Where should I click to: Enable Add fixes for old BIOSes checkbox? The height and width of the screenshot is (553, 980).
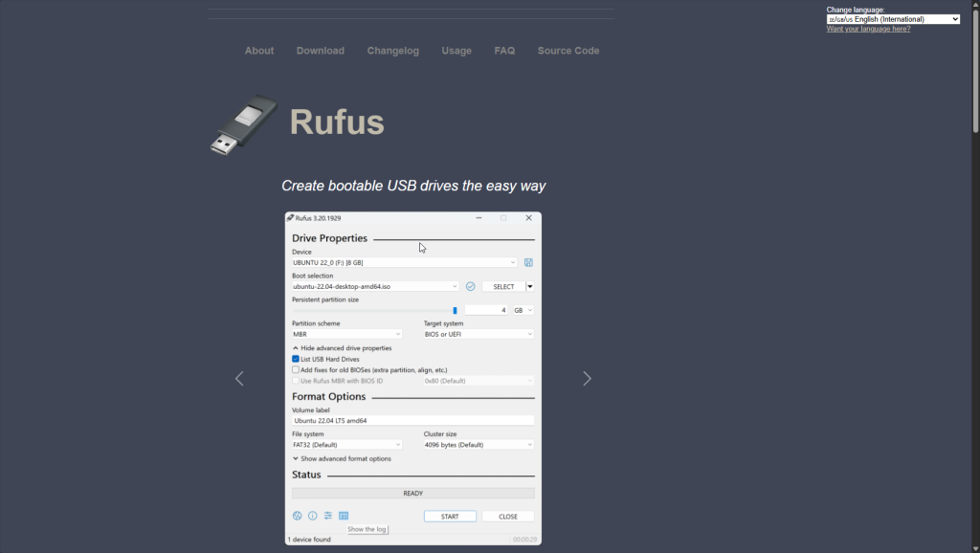(296, 369)
